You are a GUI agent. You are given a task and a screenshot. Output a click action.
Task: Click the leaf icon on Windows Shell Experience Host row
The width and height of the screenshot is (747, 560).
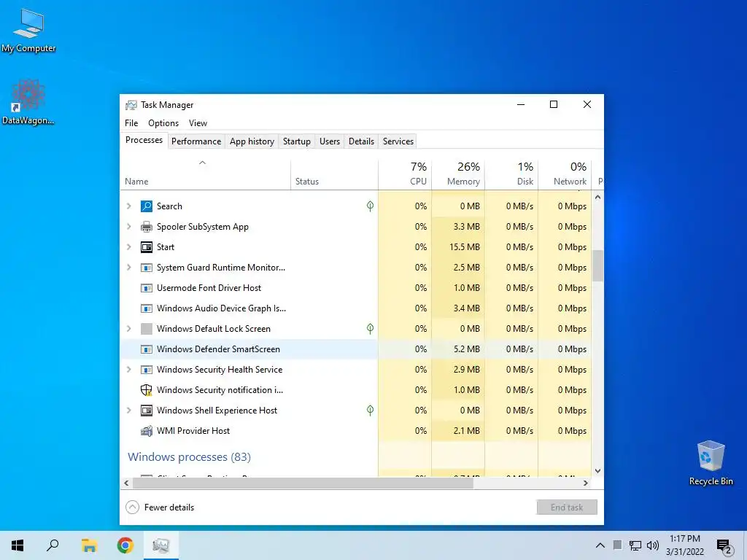370,411
